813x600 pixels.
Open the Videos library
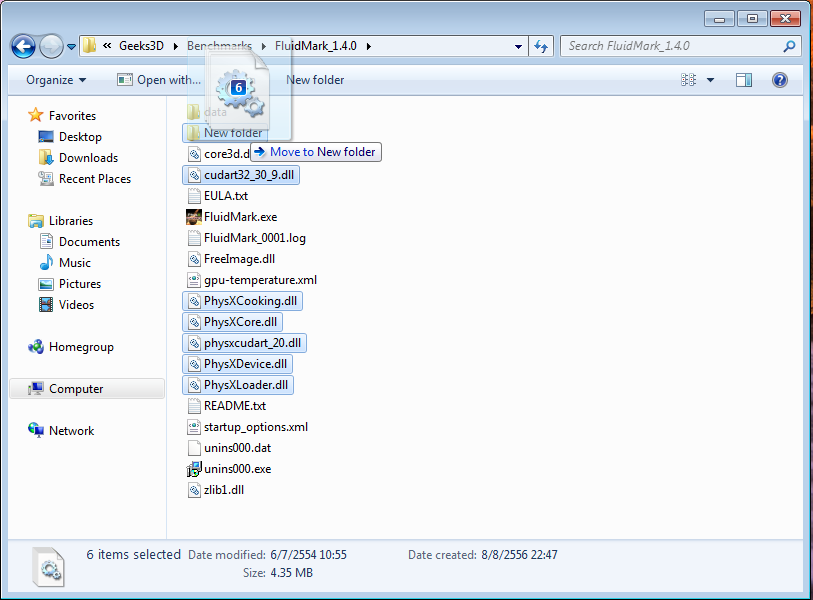coord(76,305)
